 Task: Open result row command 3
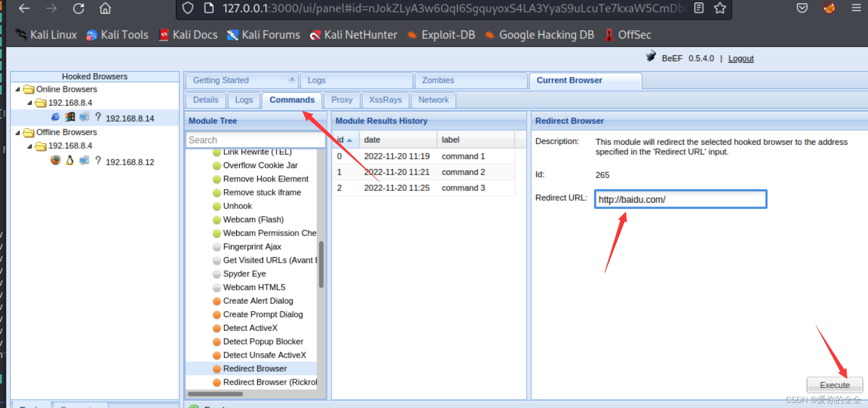[424, 188]
